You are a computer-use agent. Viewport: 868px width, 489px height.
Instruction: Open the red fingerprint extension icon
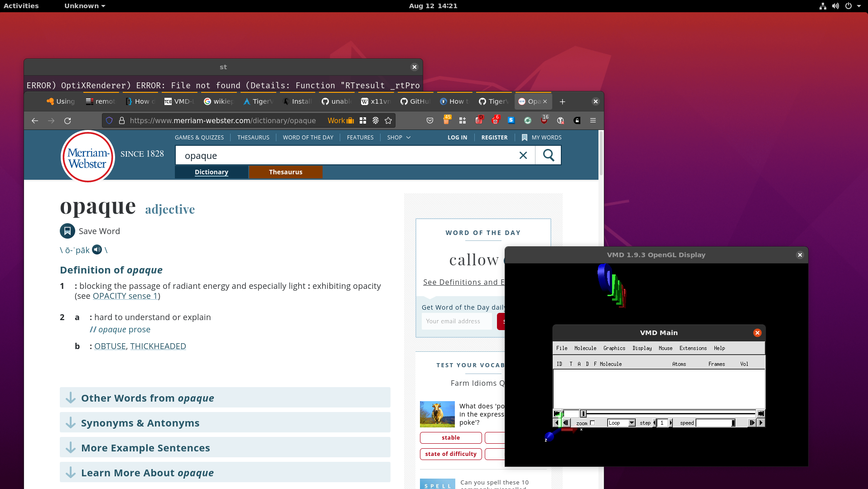(479, 120)
